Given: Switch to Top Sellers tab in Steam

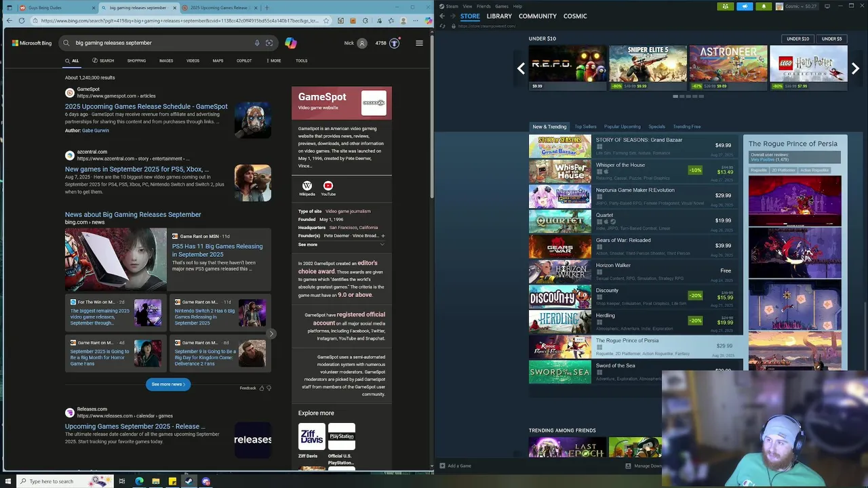Looking at the screenshot, I should point(585,127).
